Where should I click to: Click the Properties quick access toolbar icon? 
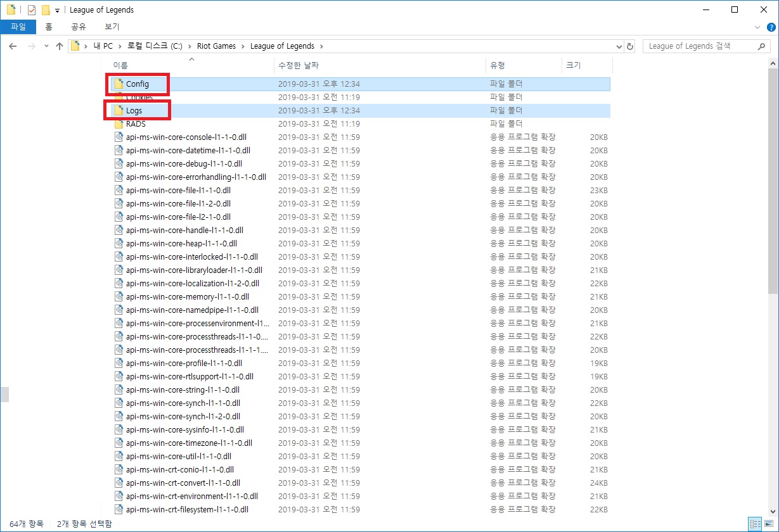click(x=32, y=10)
